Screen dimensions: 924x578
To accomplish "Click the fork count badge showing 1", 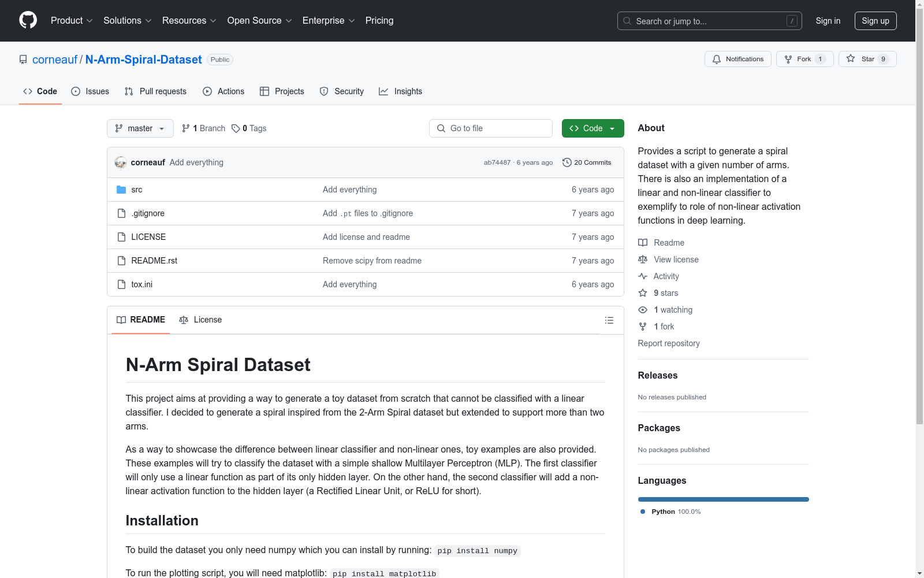I will pos(820,59).
